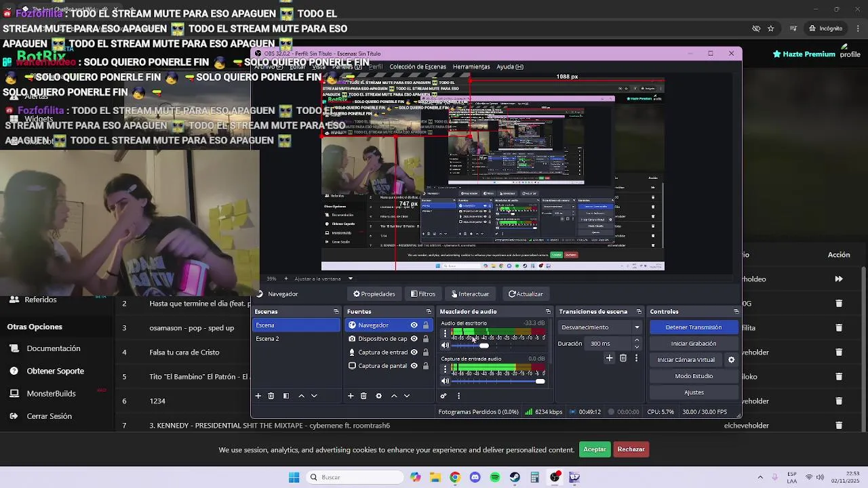This screenshot has height=488, width=868.
Task: Undock the Transiciones de escena panel
Action: coord(638,312)
